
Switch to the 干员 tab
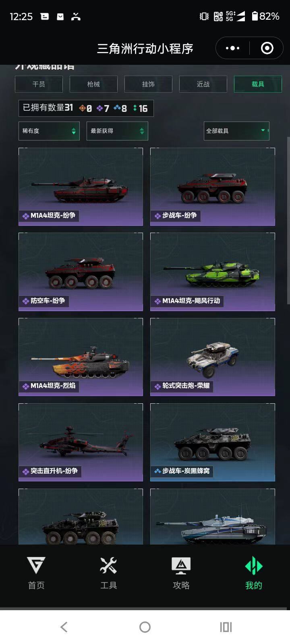tap(39, 84)
